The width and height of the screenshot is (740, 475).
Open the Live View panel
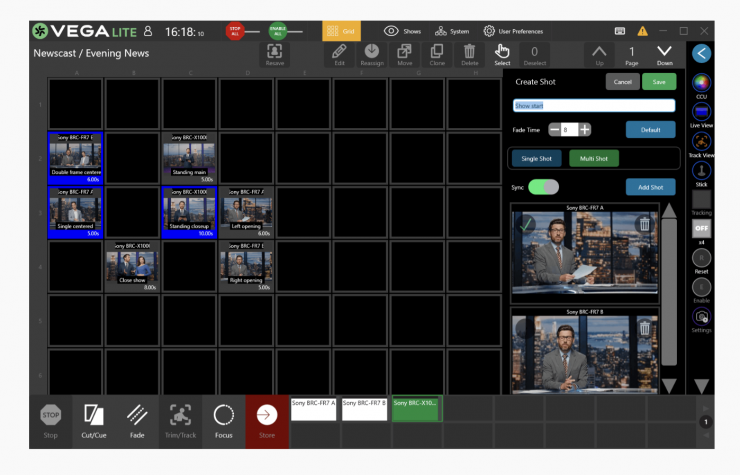click(701, 112)
